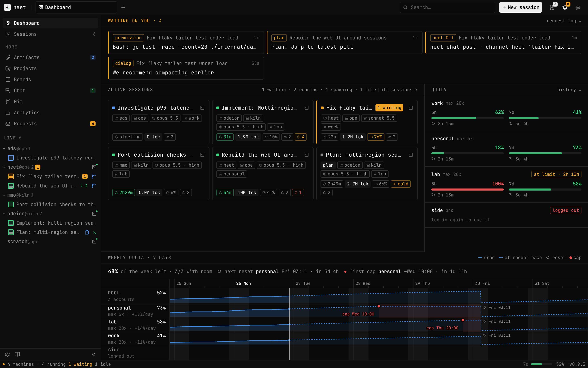Collapse the odeion@kiln group
Image resolution: width=588 pixels, height=368 pixels.
pos(4,213)
